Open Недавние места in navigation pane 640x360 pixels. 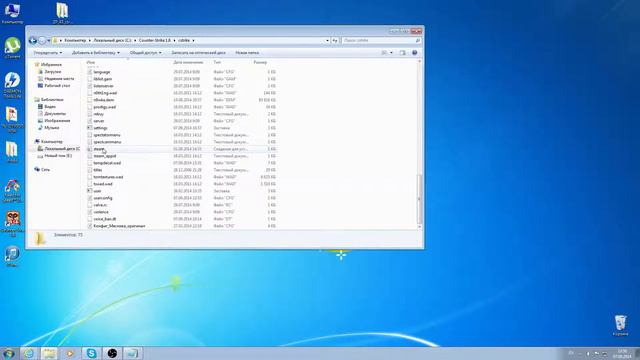(59, 78)
